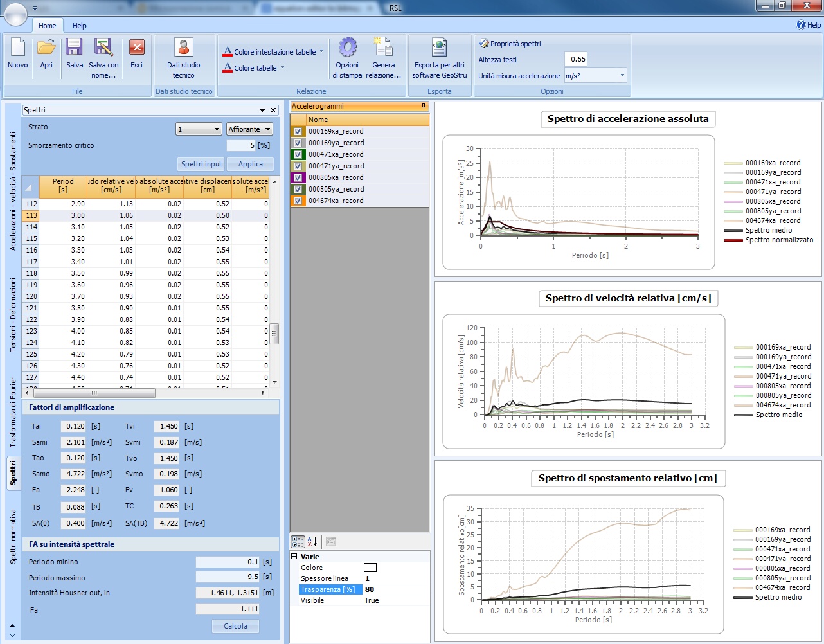
Task: Click the table vertical scrollbar thumb
Action: click(274, 333)
